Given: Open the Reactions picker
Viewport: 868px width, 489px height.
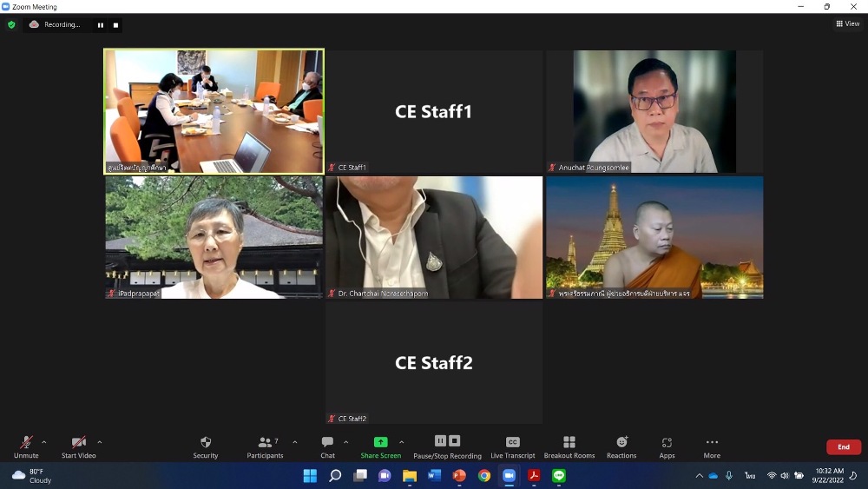Looking at the screenshot, I should pyautogui.click(x=621, y=446).
